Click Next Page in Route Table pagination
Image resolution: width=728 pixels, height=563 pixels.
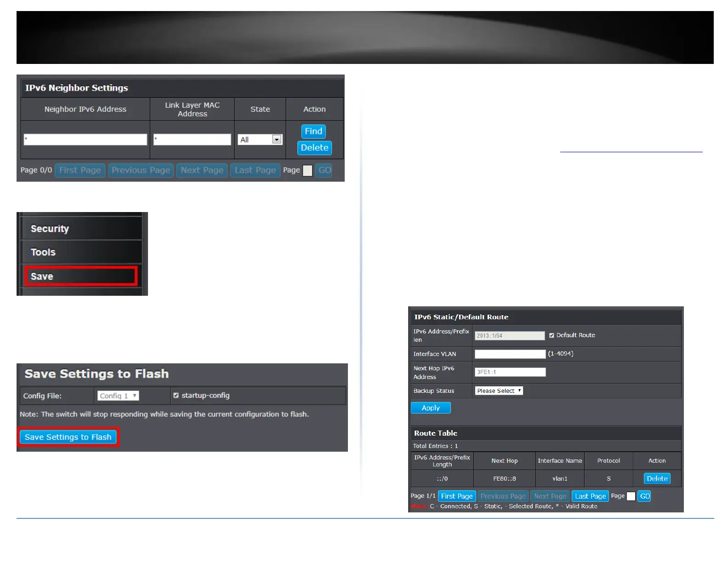pos(550,496)
